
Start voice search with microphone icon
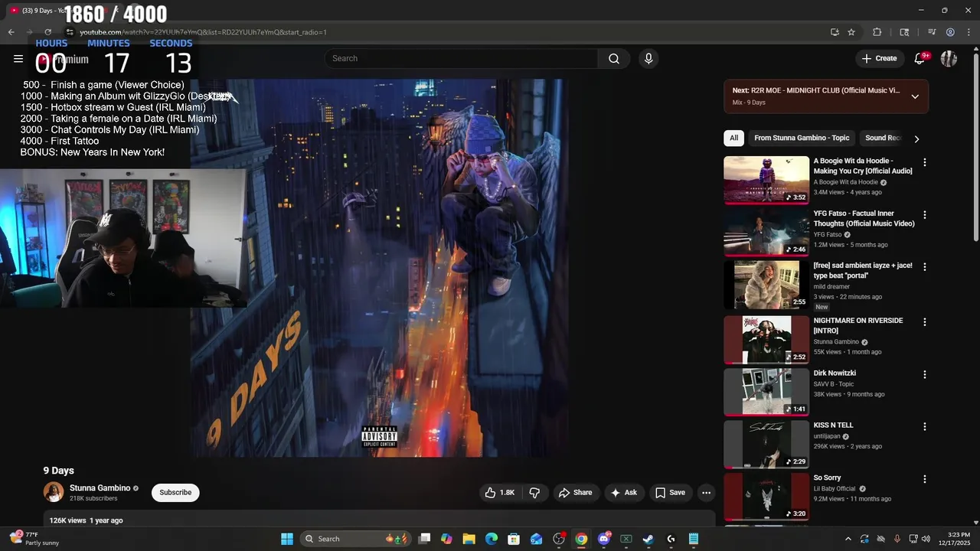pyautogui.click(x=648, y=59)
